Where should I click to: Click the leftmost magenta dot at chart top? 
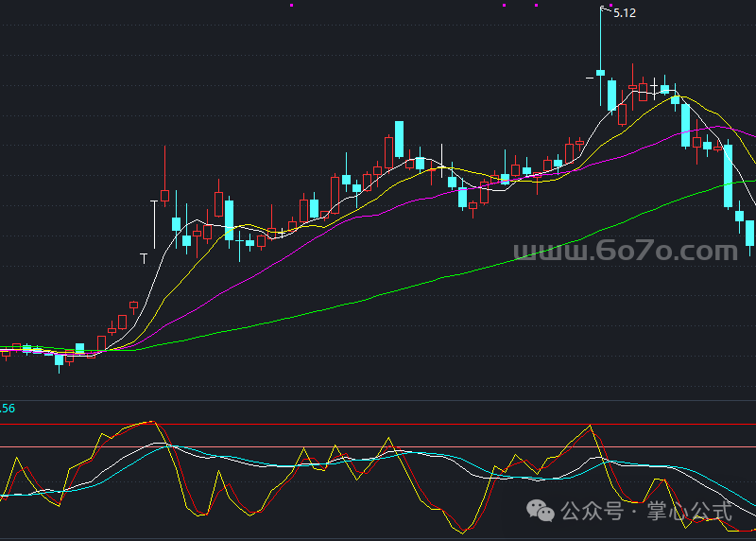291,5
